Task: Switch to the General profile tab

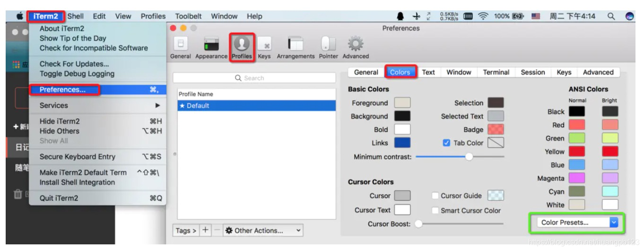Action: 366,72
